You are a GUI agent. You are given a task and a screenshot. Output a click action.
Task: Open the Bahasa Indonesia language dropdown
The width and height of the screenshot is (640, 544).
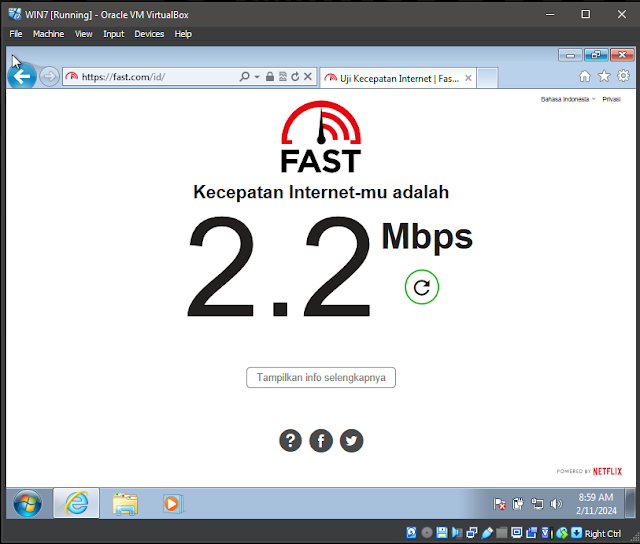pos(568,99)
